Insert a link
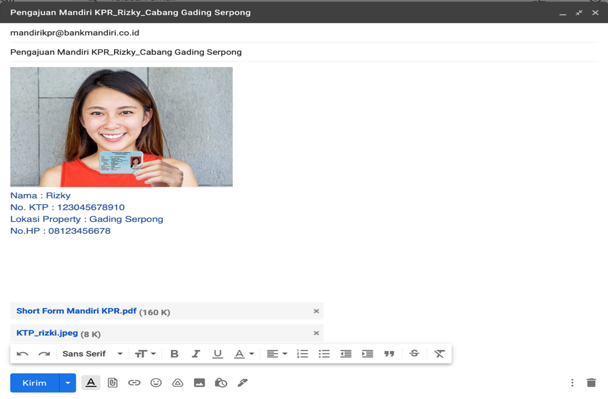This screenshot has height=399, width=608. pos(134,383)
